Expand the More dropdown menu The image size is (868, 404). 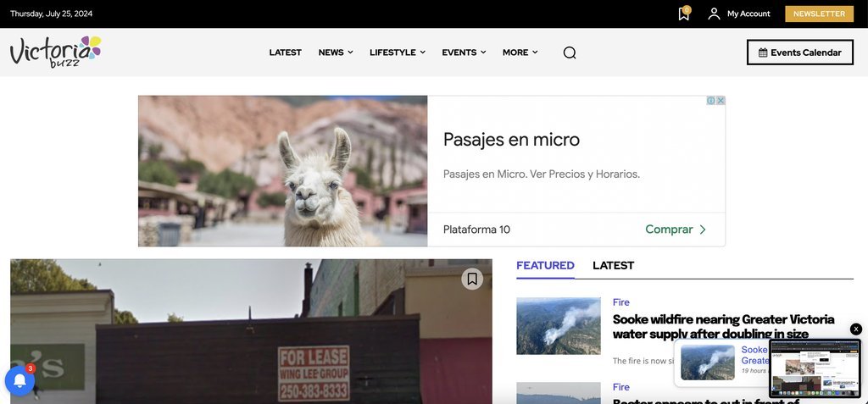click(520, 53)
